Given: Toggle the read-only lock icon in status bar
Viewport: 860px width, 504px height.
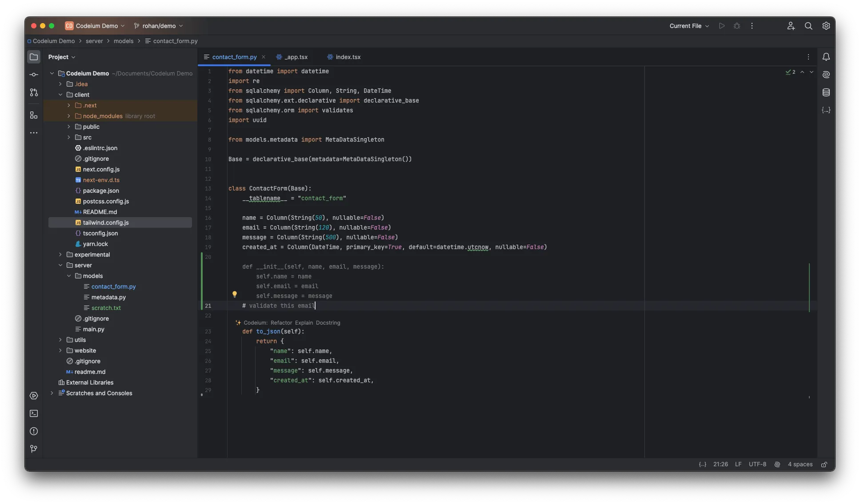Looking at the screenshot, I should [824, 464].
